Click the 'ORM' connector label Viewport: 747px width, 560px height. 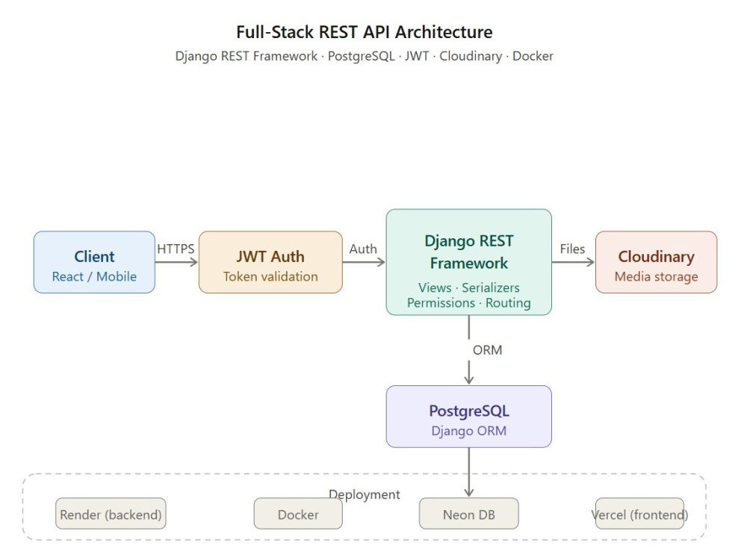(487, 350)
